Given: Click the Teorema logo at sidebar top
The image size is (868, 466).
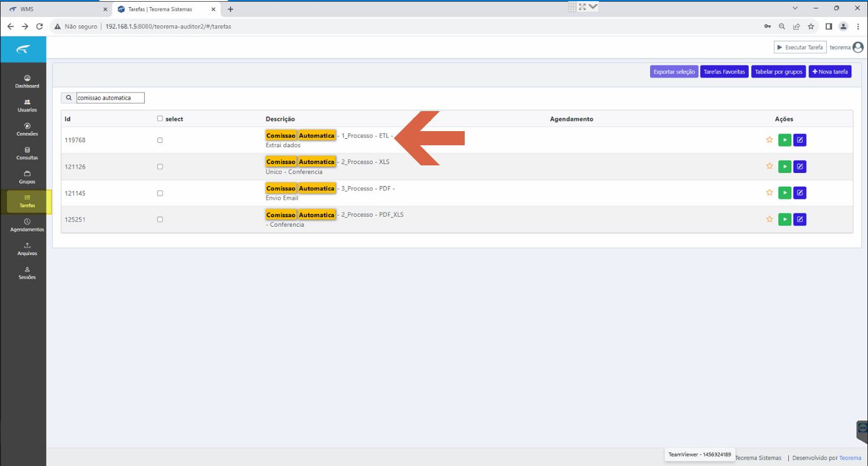Looking at the screenshot, I should pos(23,49).
